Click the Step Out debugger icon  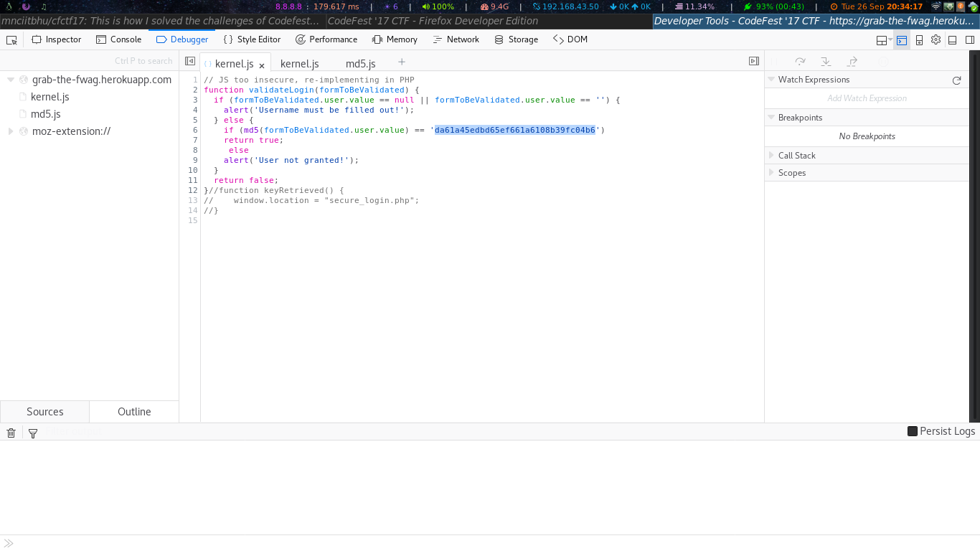click(x=852, y=62)
